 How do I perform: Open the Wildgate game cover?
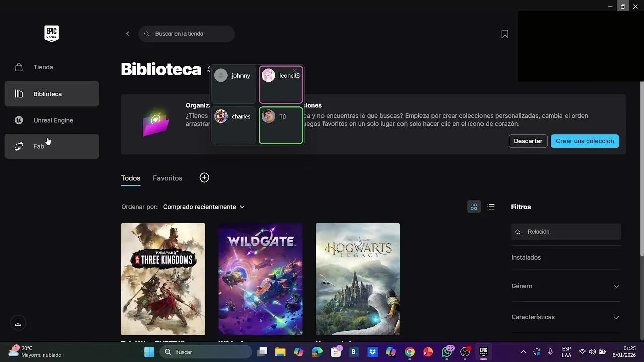[x=261, y=279]
